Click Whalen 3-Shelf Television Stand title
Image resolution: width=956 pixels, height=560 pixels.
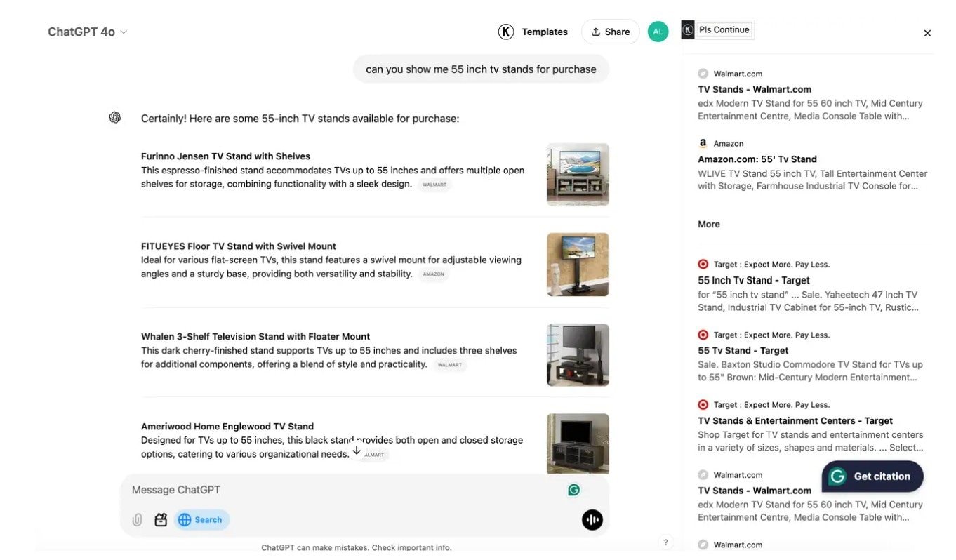[255, 337]
